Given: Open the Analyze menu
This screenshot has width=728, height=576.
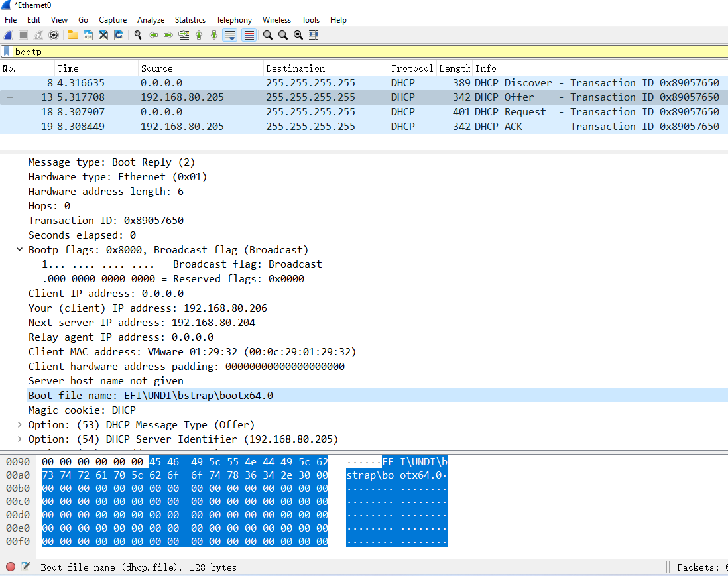Looking at the screenshot, I should coord(151,20).
